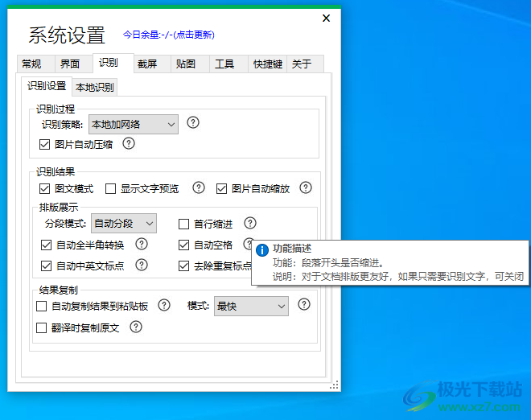Screen dimensions: 531x420
Task: Show help for 图片自动压缩
Action: coord(129,143)
